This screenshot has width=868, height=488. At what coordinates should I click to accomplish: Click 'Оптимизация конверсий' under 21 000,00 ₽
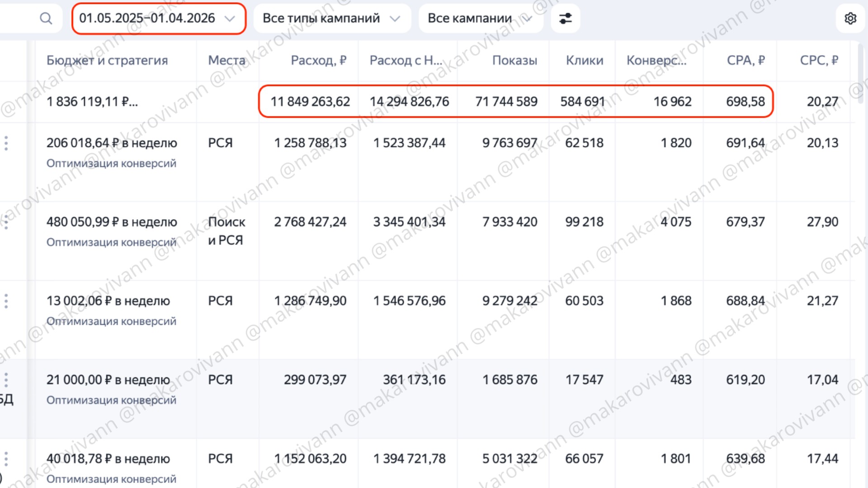click(111, 400)
